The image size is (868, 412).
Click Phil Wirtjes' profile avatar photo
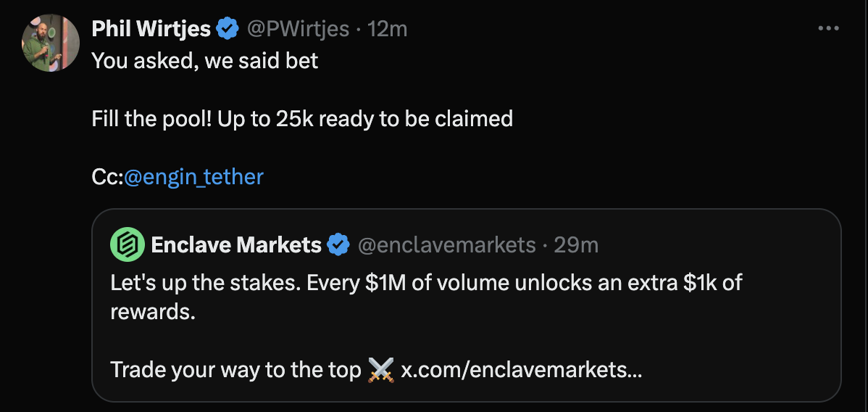(x=51, y=43)
